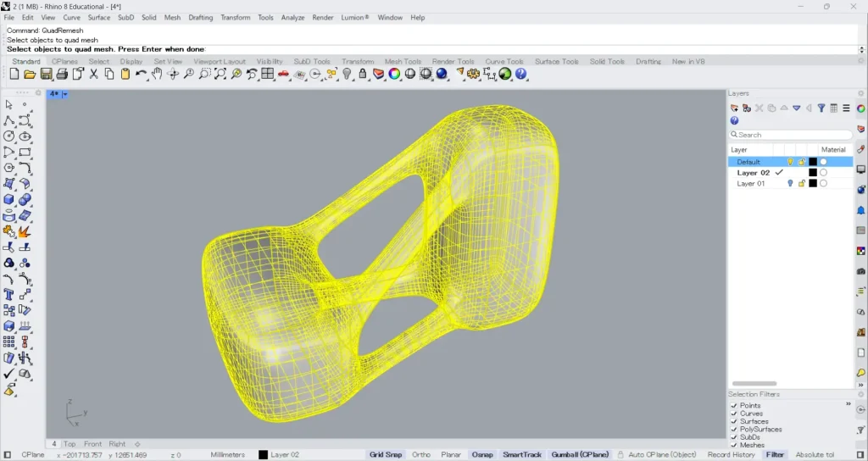Screen dimensions: 868x461
Task: Open Options with the gear icon in toolbar
Action: [x=473, y=75]
